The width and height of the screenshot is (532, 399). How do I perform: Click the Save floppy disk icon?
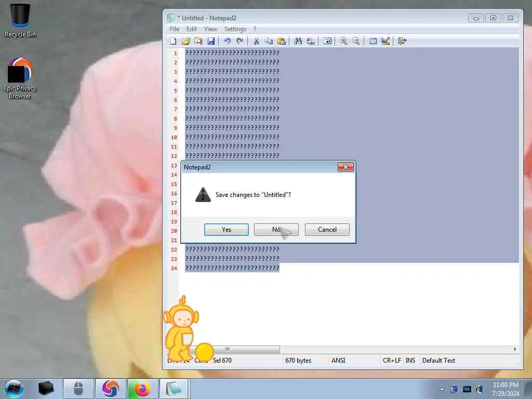[x=211, y=41]
